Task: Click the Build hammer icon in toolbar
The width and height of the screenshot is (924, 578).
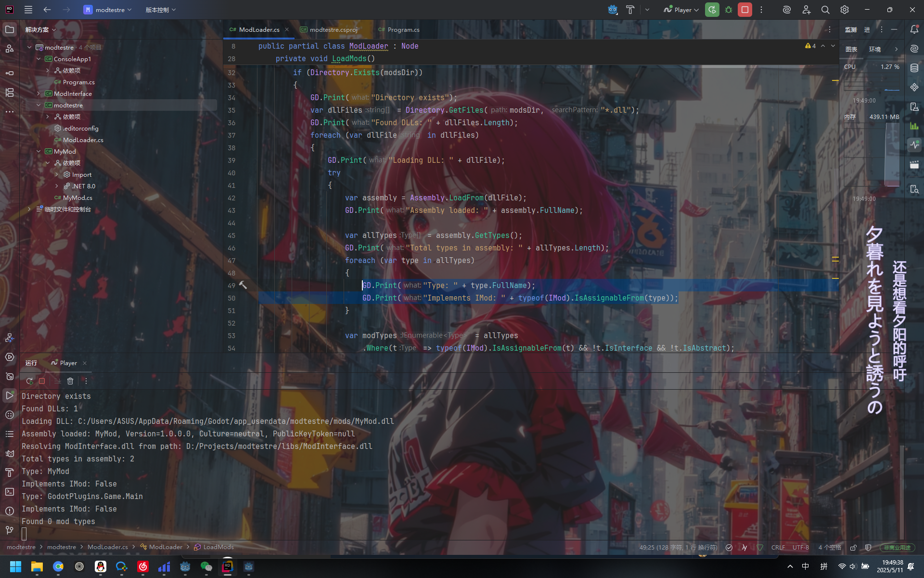Action: click(x=630, y=10)
